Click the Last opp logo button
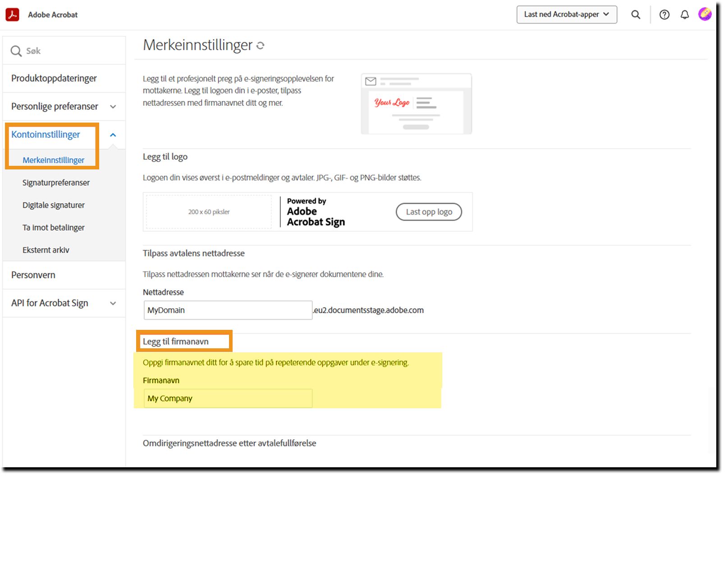Image resolution: width=728 pixels, height=570 pixels. [x=429, y=212]
